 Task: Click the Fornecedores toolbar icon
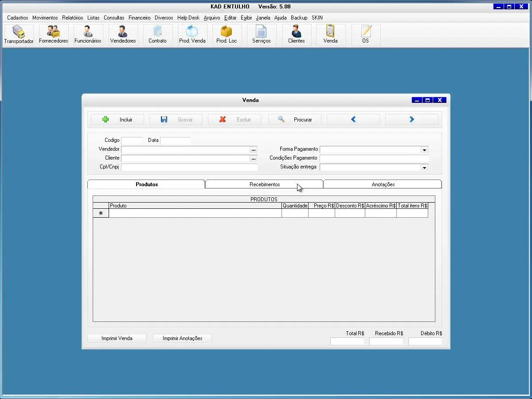tap(54, 35)
